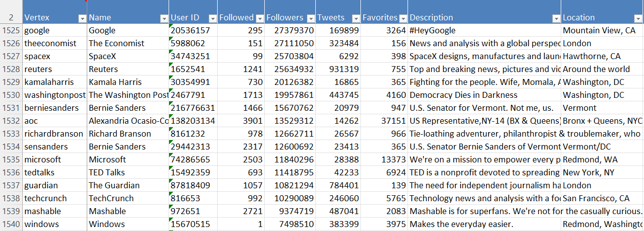The height and width of the screenshot is (231, 644).
Task: Open the Tweets column filter dropdown
Action: tap(355, 18)
